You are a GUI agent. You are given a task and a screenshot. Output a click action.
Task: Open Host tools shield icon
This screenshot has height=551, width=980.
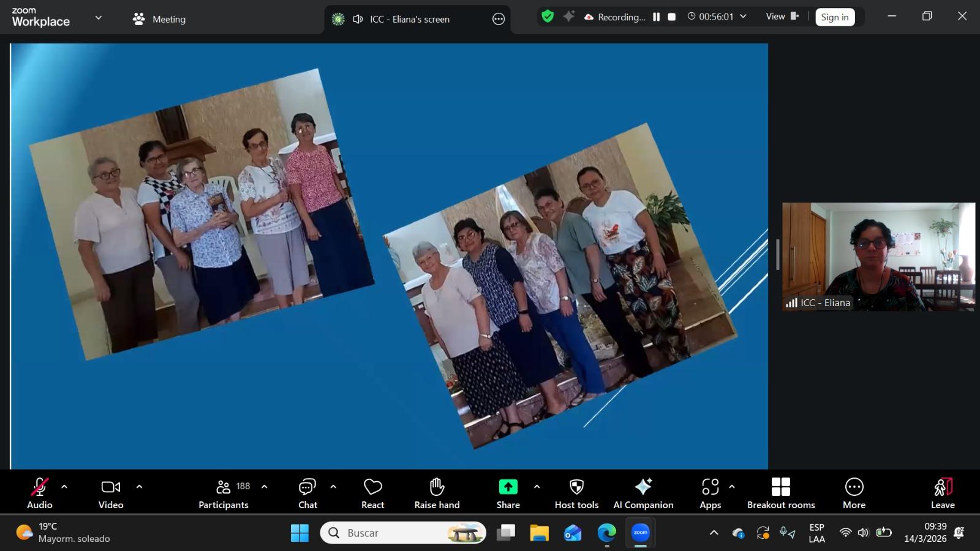(576, 493)
